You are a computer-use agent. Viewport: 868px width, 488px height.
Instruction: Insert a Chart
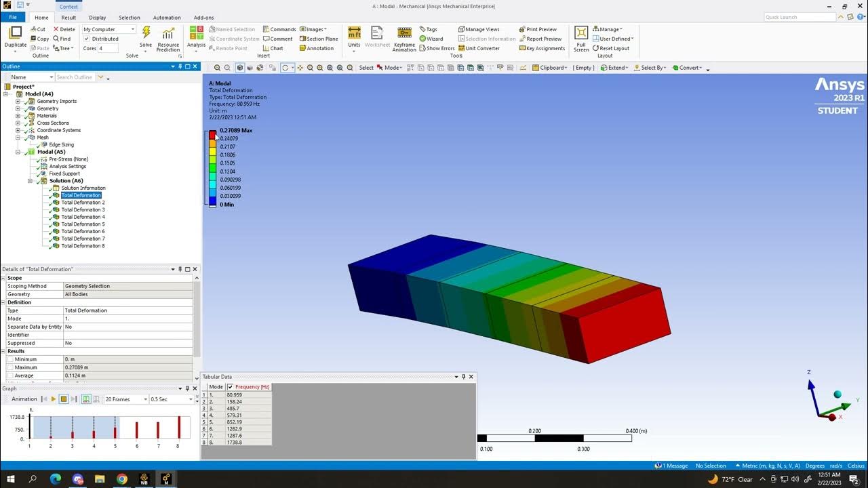(x=273, y=48)
